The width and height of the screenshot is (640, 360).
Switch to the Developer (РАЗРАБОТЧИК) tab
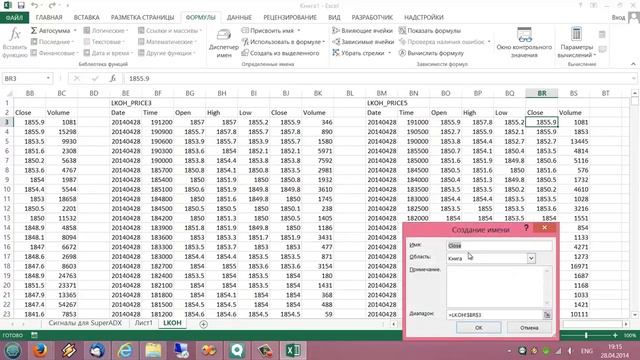click(x=372, y=18)
